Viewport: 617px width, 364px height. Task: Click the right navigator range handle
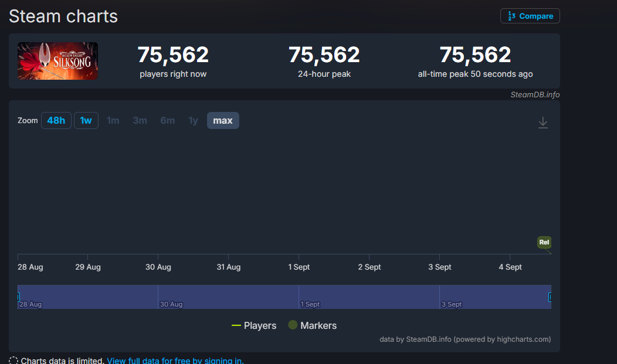coord(550,297)
